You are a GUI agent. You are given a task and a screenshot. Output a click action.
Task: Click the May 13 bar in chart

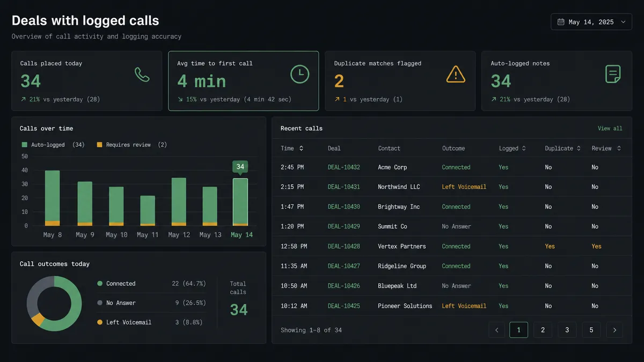point(210,206)
